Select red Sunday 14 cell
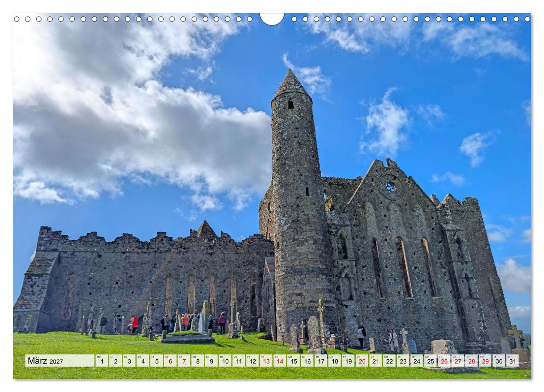 click(x=280, y=361)
